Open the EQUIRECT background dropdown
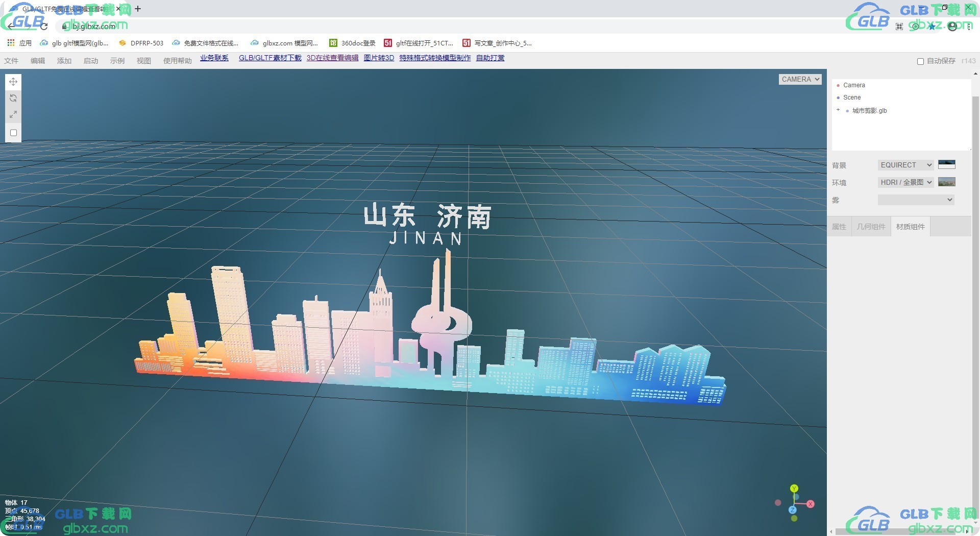 (x=905, y=165)
